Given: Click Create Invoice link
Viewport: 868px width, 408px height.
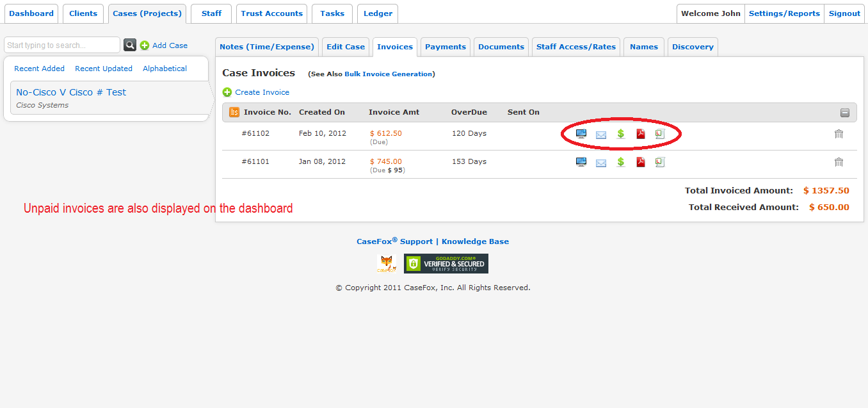Looking at the screenshot, I should pos(262,92).
